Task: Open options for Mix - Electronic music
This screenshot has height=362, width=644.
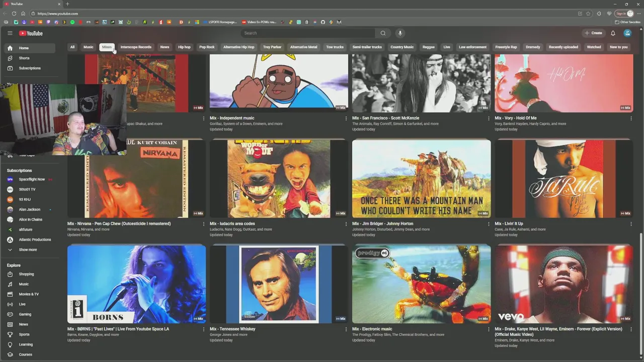Action: tap(489, 329)
